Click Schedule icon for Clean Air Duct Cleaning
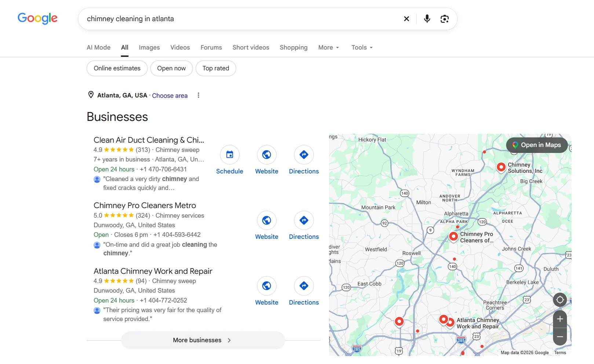This screenshot has height=364, width=594. coord(230,155)
